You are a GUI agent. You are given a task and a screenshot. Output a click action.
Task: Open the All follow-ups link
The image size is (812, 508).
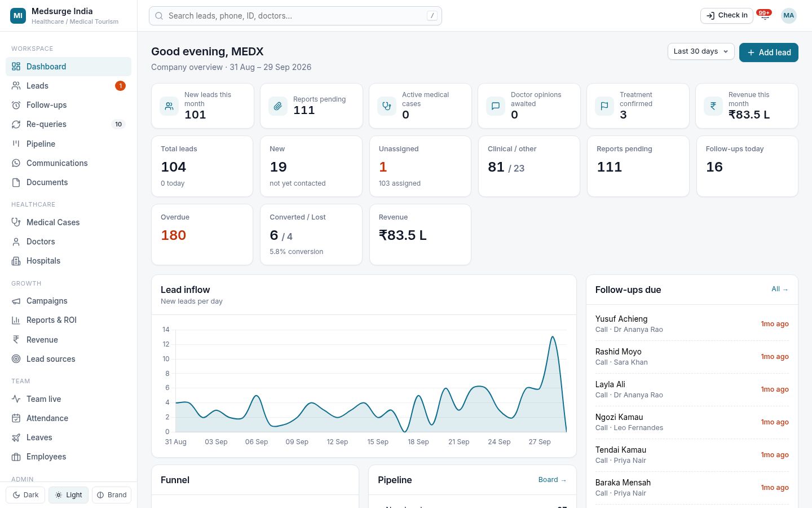coord(780,289)
